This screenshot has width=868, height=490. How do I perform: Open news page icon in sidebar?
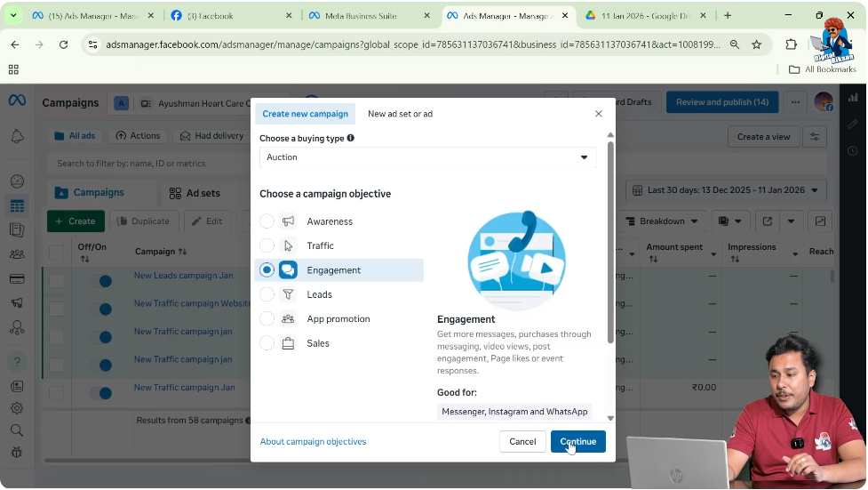pos(17,386)
